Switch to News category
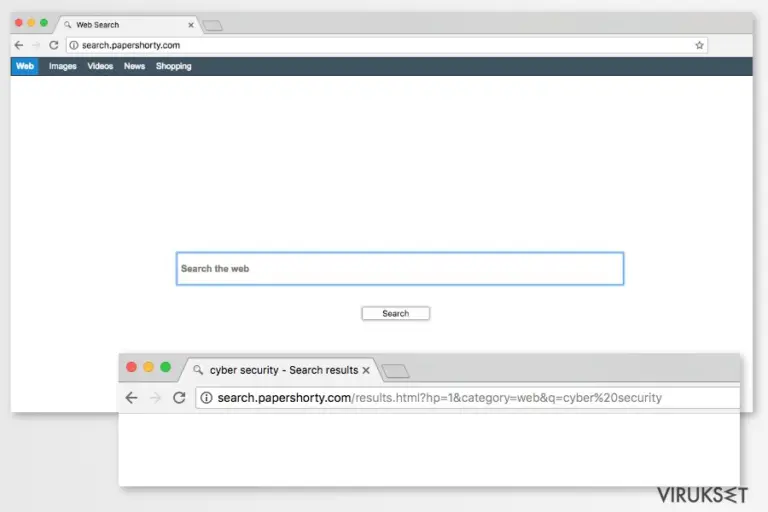 pos(134,66)
